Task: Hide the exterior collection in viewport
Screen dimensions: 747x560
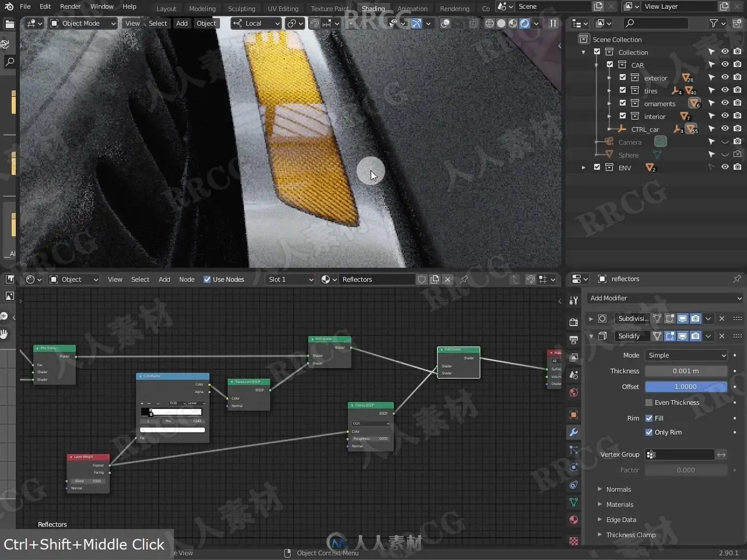Action: click(x=725, y=77)
